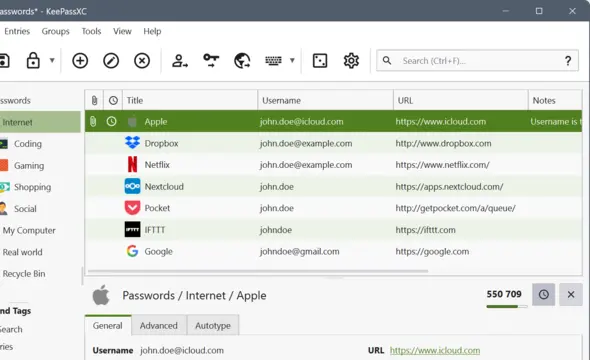Select the Social group

pyautogui.click(x=25, y=209)
